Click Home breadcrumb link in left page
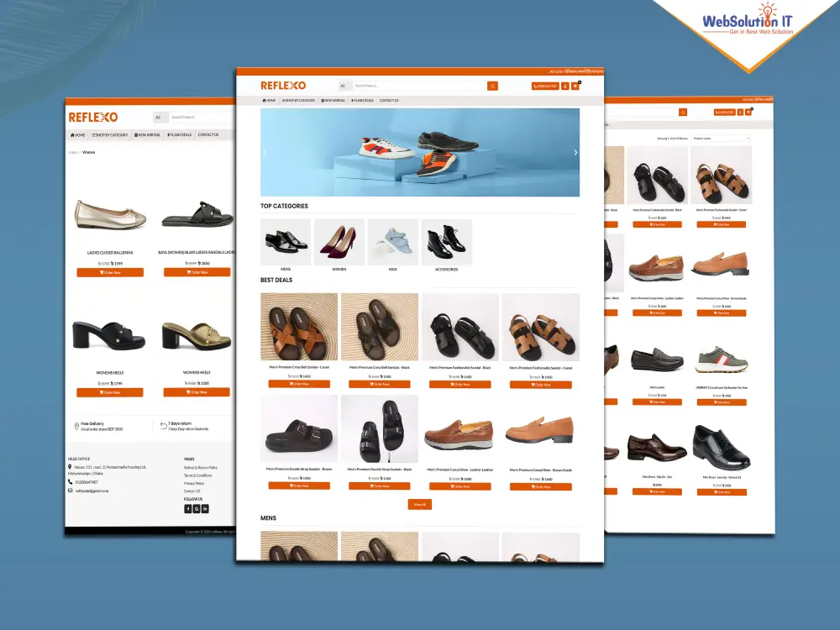Viewport: 840px width, 630px height. point(73,152)
